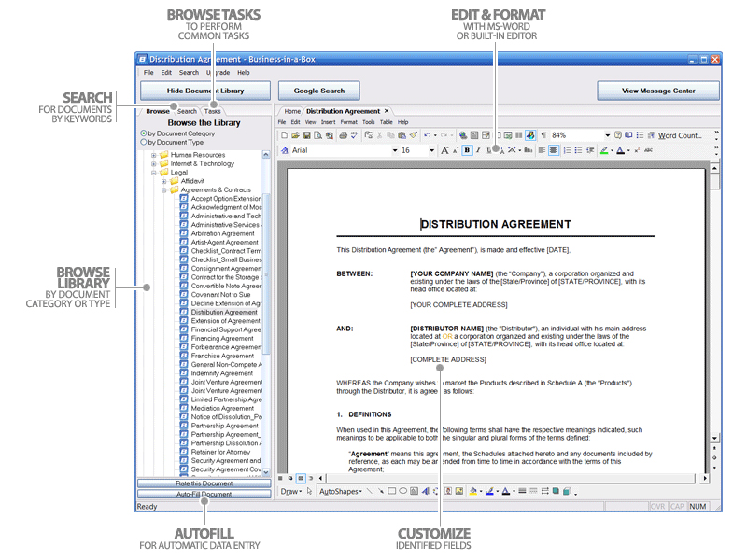The height and width of the screenshot is (560, 747).
Task: Close the Distribution Agreement tab
Action: click(x=387, y=111)
